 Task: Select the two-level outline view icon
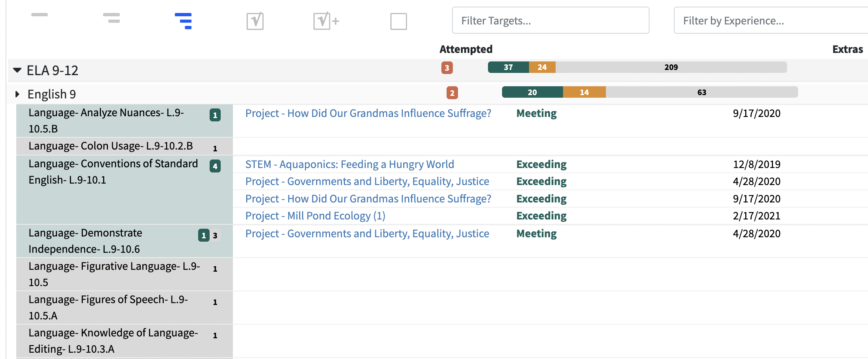point(111,18)
